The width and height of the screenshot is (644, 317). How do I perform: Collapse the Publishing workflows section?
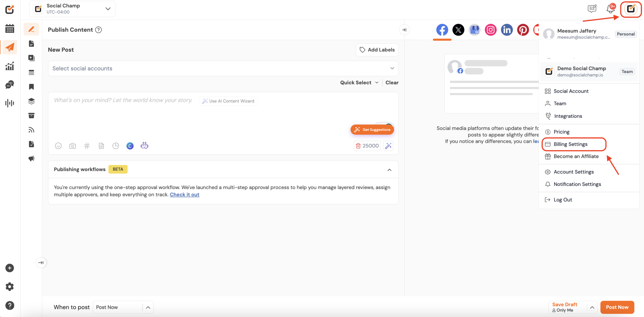389,170
